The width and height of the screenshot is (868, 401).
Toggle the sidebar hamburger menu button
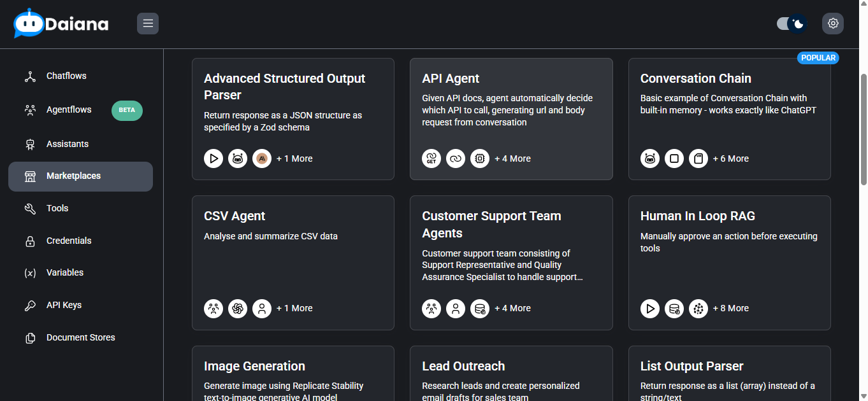(148, 24)
